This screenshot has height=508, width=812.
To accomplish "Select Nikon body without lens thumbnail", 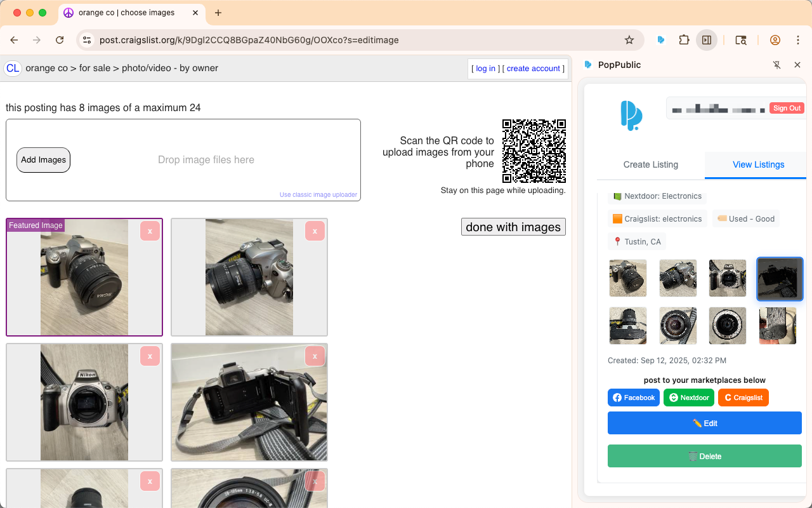I will click(x=84, y=403).
